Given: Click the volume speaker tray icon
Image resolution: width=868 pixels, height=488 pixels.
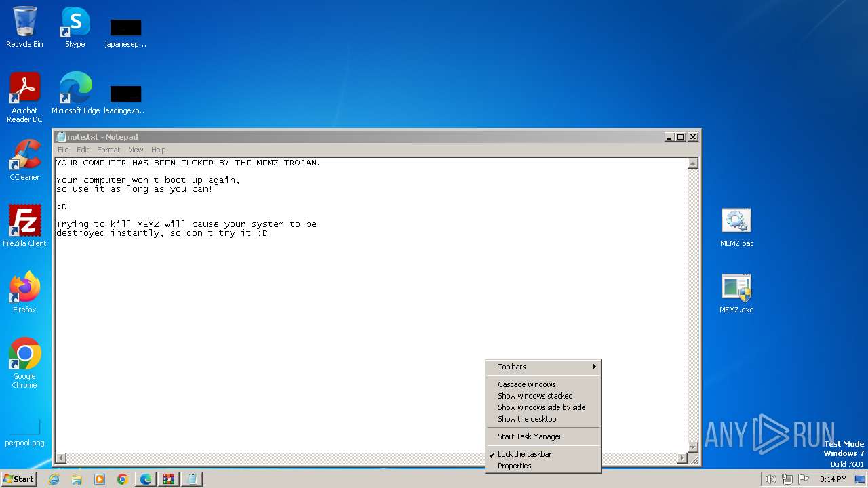Looking at the screenshot, I should [x=770, y=479].
